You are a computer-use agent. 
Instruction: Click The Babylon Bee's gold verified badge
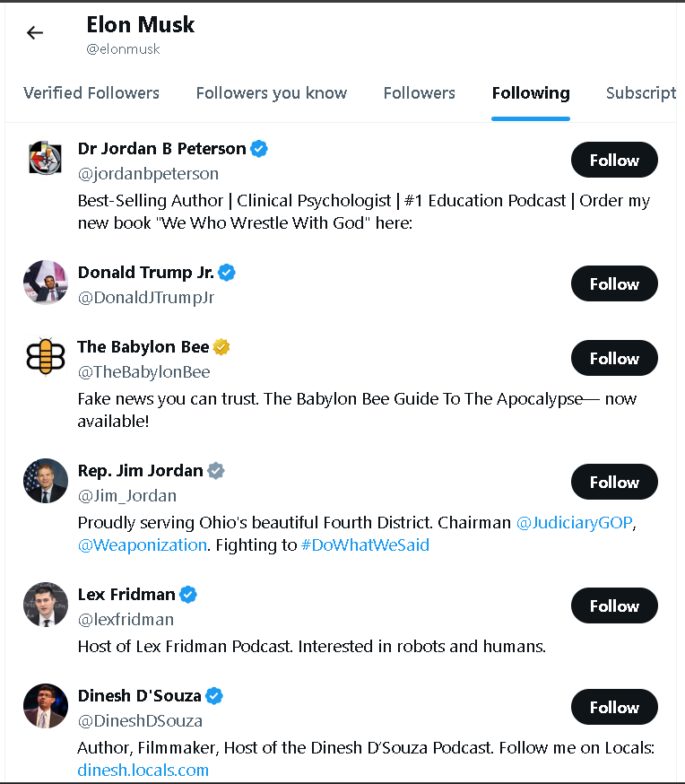[221, 346]
